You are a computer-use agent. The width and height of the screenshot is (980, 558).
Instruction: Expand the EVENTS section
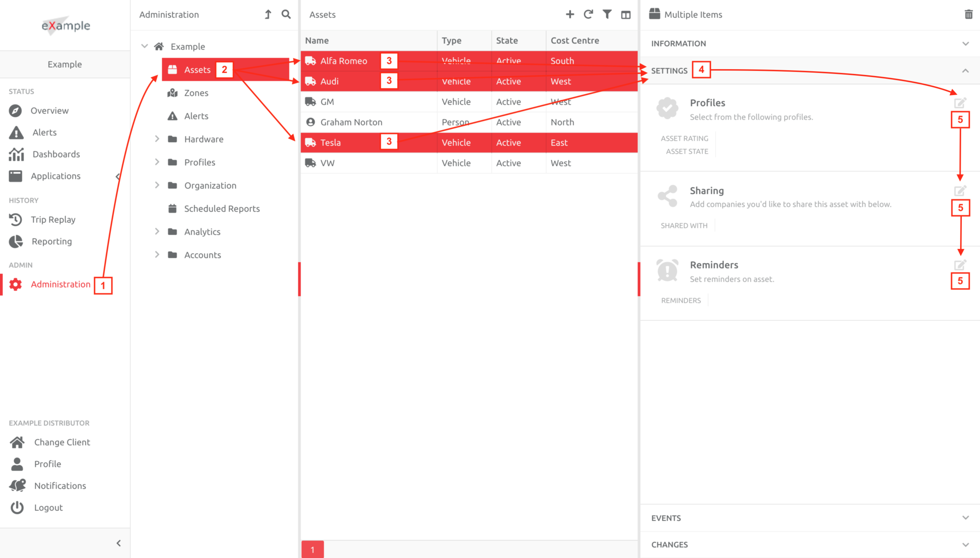[x=965, y=518]
